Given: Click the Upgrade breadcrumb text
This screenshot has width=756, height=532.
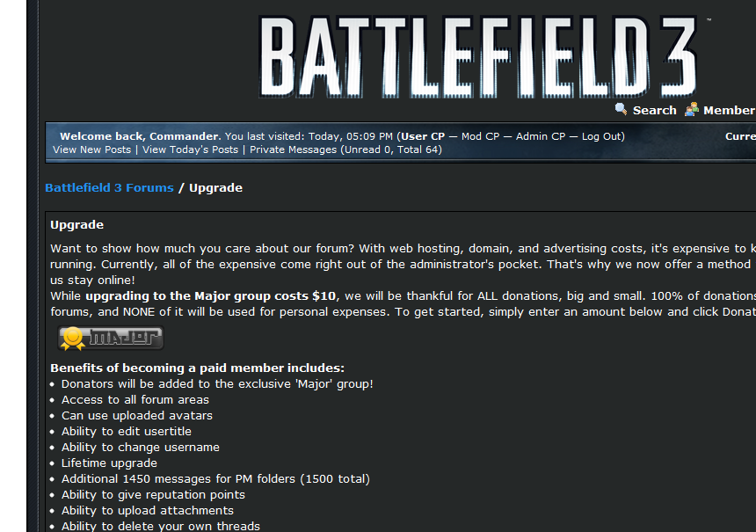Looking at the screenshot, I should (215, 188).
